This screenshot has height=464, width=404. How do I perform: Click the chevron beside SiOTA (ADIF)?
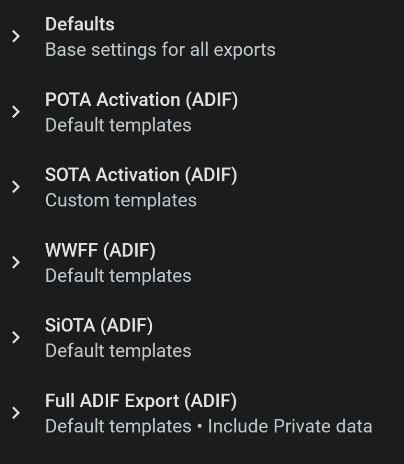pos(16,338)
